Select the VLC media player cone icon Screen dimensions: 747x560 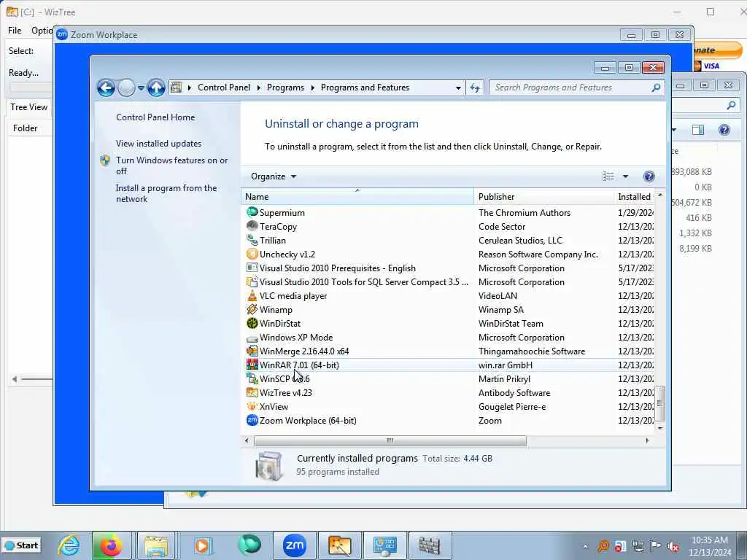(x=252, y=296)
